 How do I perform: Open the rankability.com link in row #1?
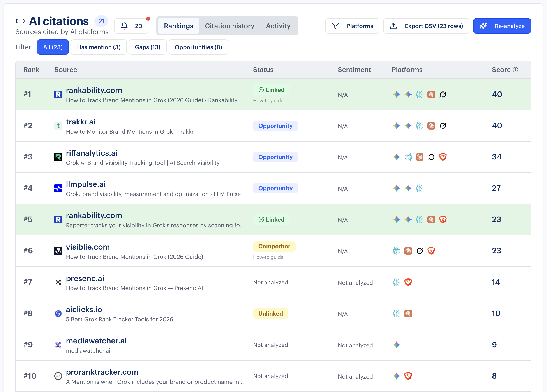[x=94, y=90]
